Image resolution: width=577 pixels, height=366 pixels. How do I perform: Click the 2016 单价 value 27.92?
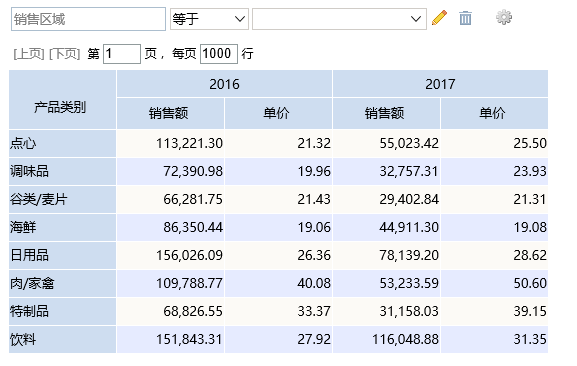pos(314,339)
